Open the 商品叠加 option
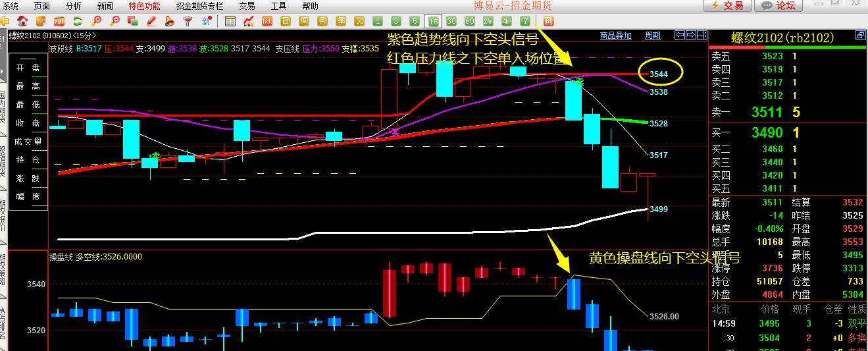Viewport: 868px width, 351px height. [x=616, y=36]
